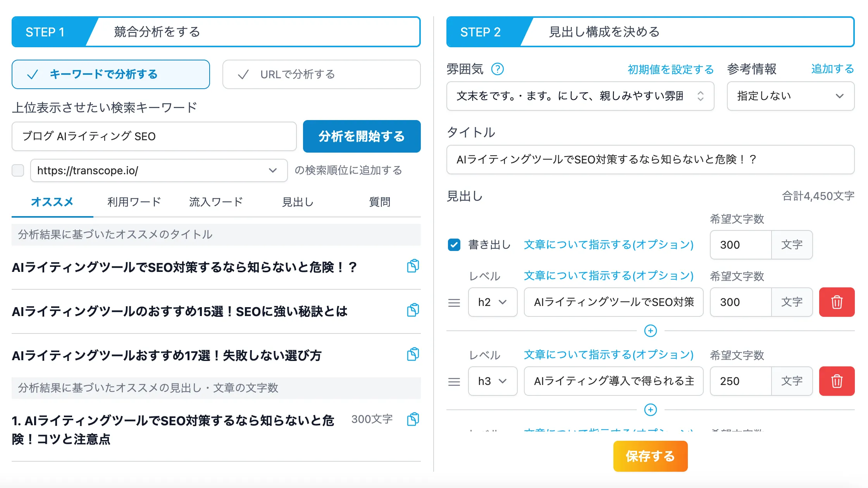This screenshot has width=868, height=488.
Task: Grab drag handle of h2 heading row
Action: (x=454, y=302)
